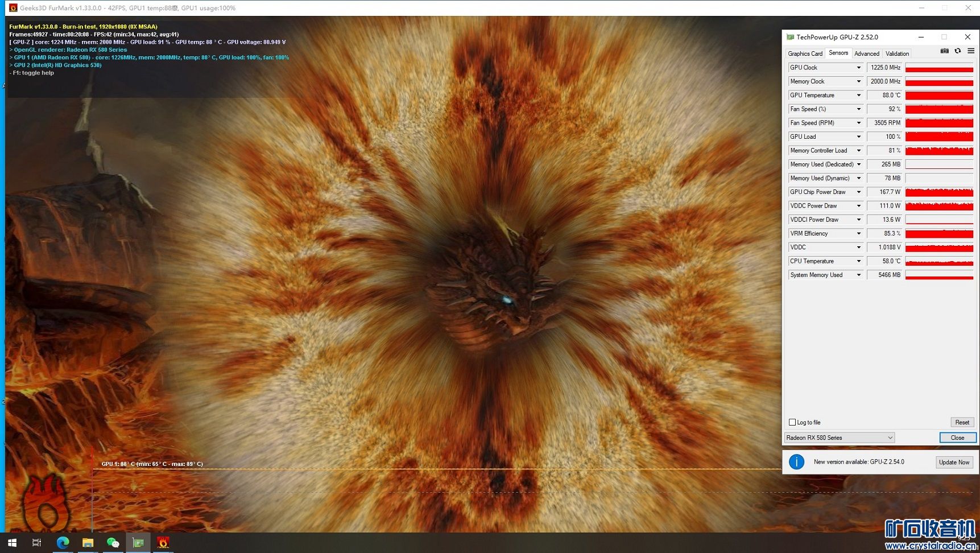The image size is (980, 553).
Task: Expand the Memory Used (Dynamic) dropdown
Action: (x=858, y=178)
